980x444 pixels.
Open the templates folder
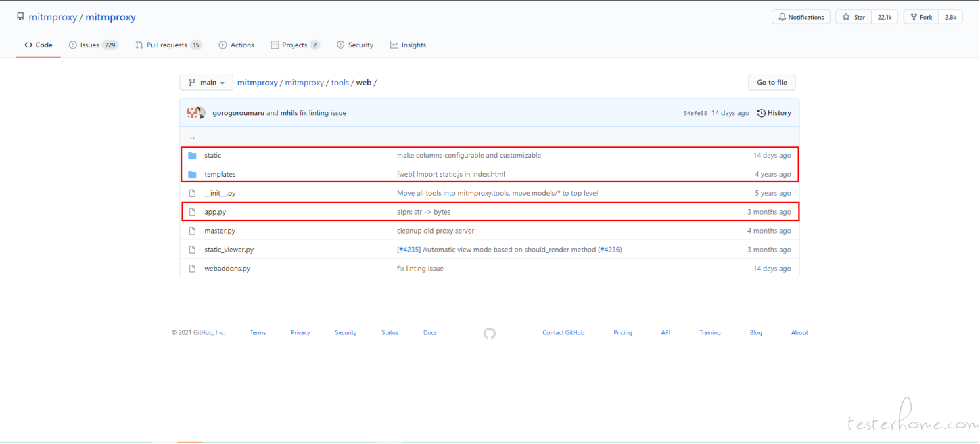click(x=220, y=175)
